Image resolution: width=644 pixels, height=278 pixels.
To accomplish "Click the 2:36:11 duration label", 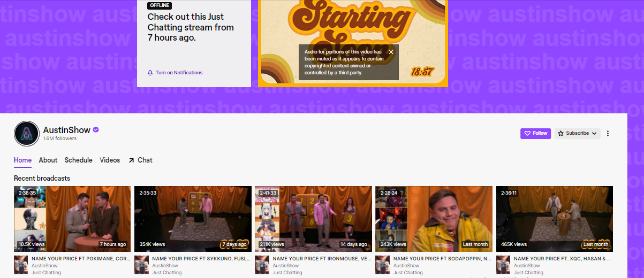I will [510, 193].
